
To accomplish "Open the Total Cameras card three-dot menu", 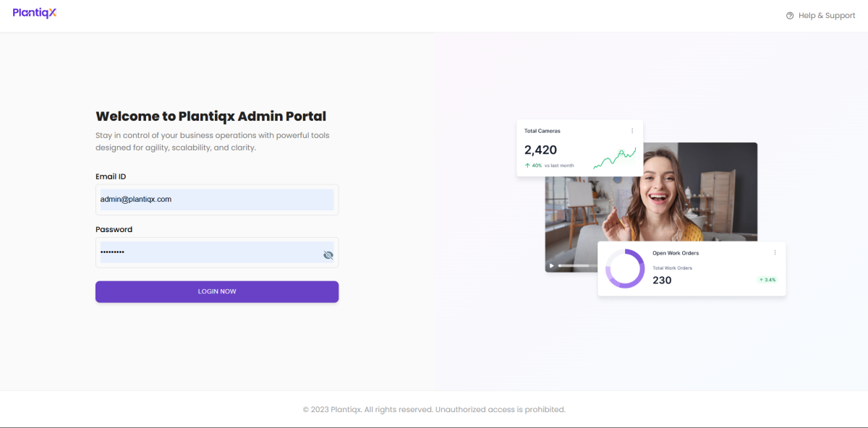I will tap(632, 131).
